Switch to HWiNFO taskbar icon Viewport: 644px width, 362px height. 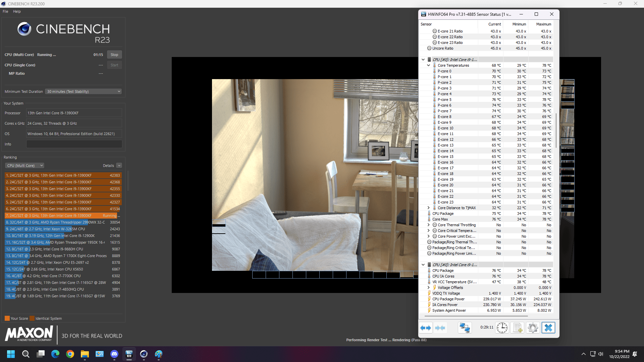click(x=129, y=354)
